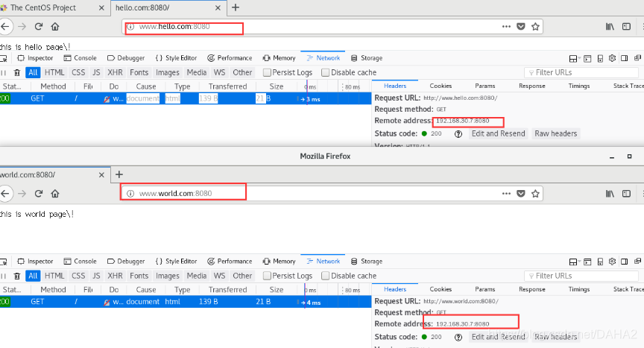Select GET request row in hello.com network list

click(186, 98)
